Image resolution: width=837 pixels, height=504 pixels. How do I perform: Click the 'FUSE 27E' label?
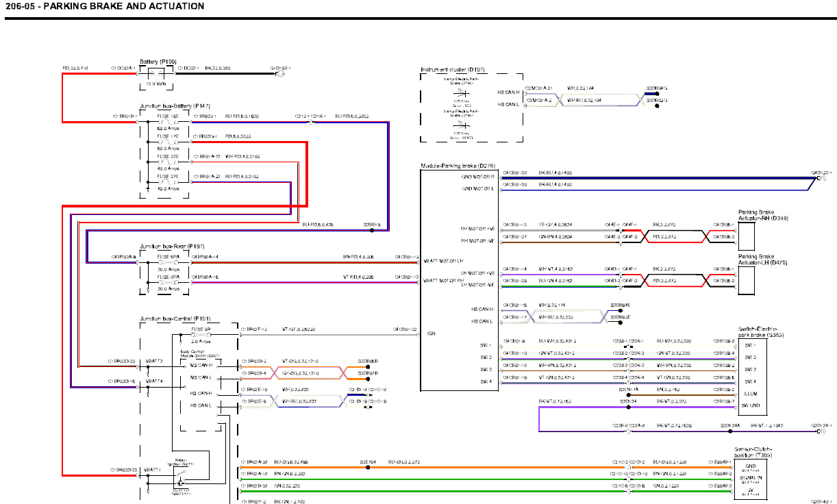[x=168, y=177]
